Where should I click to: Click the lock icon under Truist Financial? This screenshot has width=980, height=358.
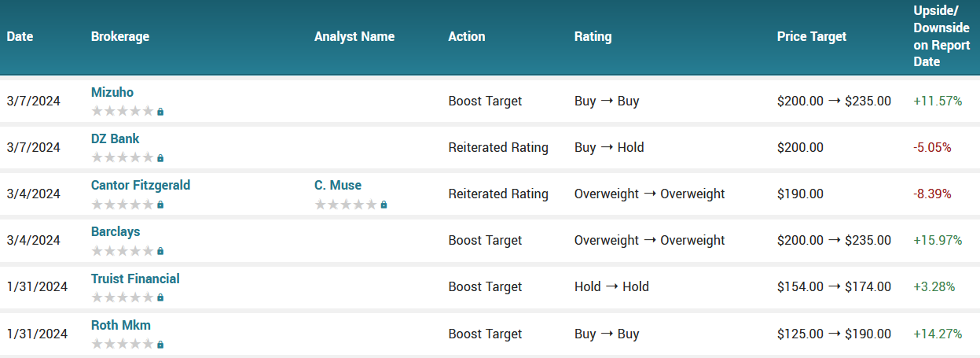point(160,297)
